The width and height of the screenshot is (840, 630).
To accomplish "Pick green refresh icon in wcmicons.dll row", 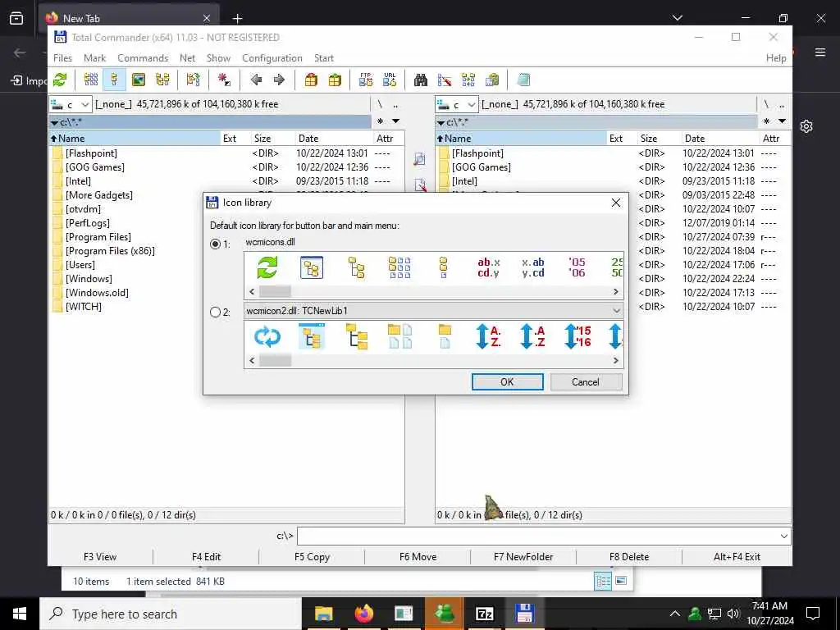I will (267, 267).
